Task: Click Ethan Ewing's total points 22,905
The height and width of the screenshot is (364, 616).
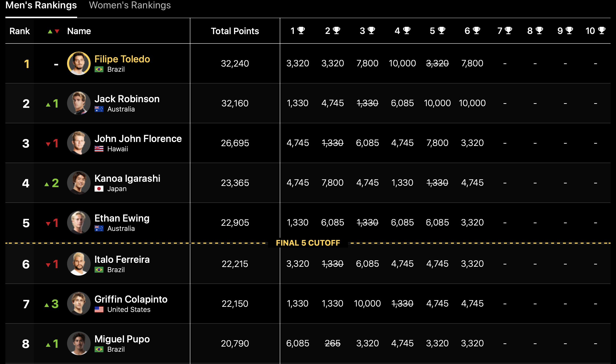Action: coord(235,223)
